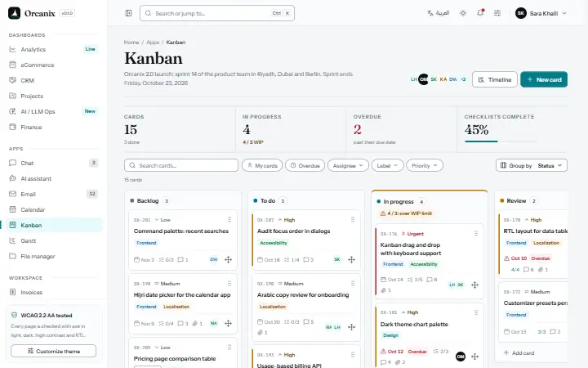Open Command palette: recent searches card

click(x=181, y=231)
